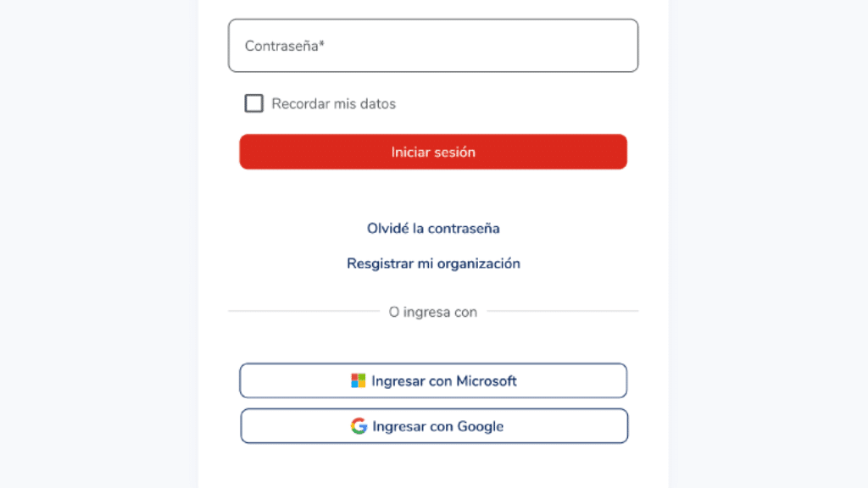This screenshot has height=488, width=868.
Task: Sign in using Ingresar con Microsoft
Action: pos(433,380)
